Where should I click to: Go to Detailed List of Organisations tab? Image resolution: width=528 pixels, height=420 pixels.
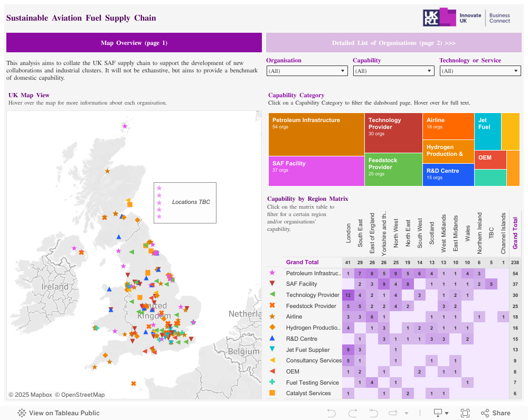point(393,43)
